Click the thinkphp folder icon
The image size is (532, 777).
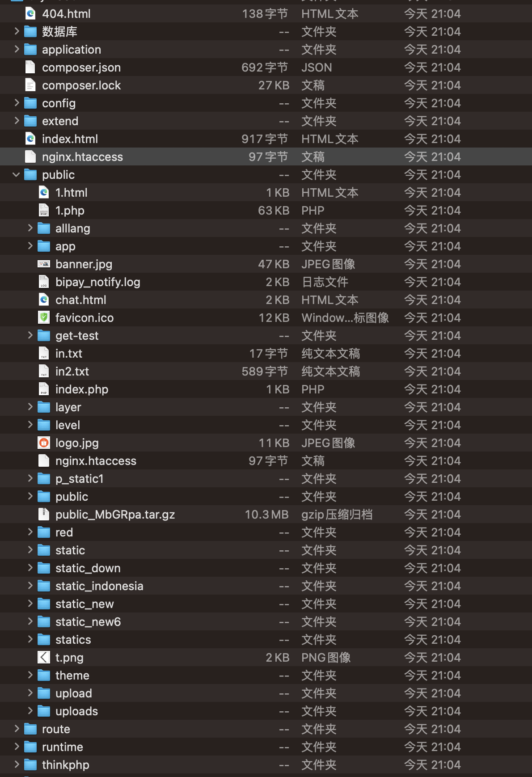click(30, 765)
